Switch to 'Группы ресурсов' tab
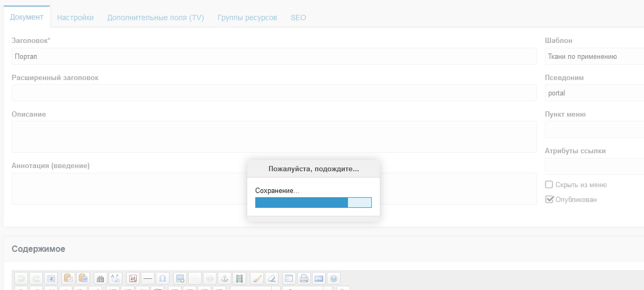 coord(247,17)
